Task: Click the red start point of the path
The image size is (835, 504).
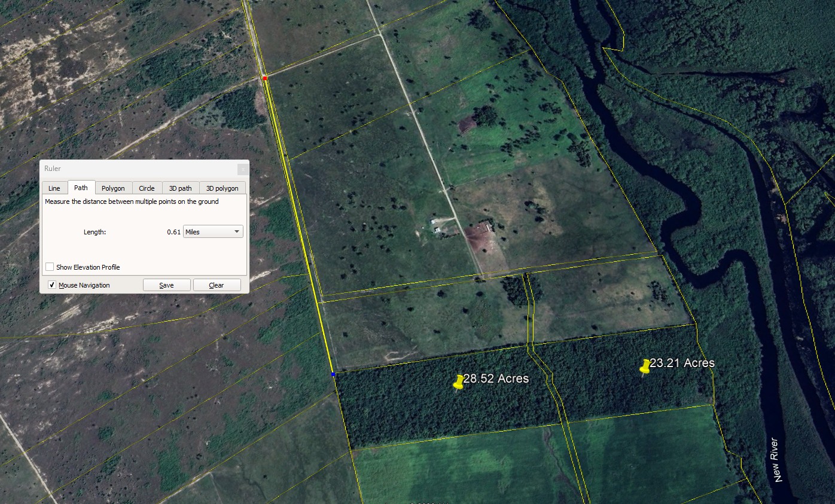Action: 264,78
